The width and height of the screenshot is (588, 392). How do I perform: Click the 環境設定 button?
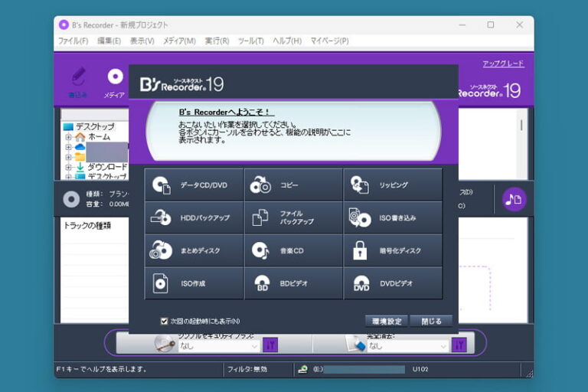click(387, 322)
